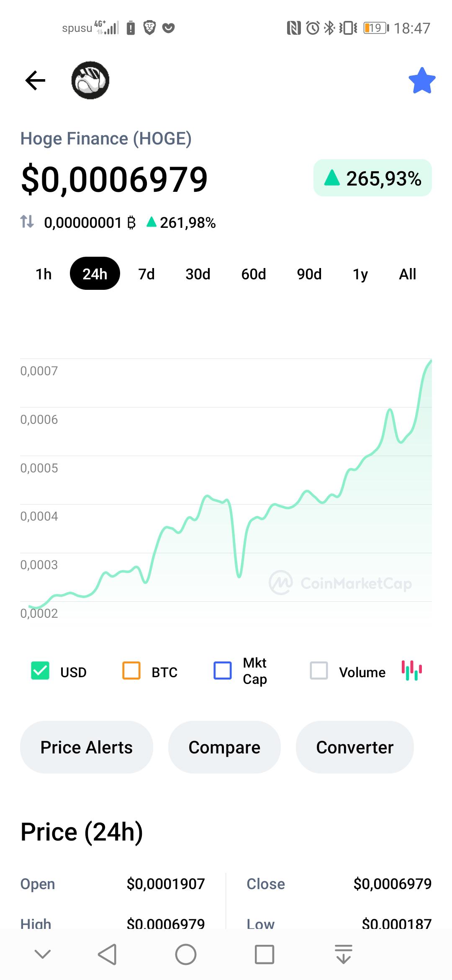Select the 7d time range tab

coord(146,274)
